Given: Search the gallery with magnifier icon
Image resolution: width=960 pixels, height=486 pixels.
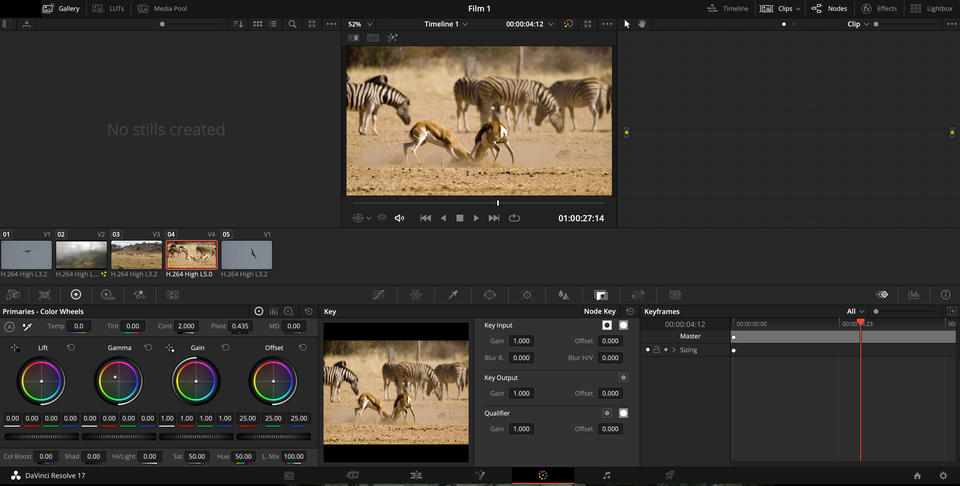Looking at the screenshot, I should click(x=293, y=24).
